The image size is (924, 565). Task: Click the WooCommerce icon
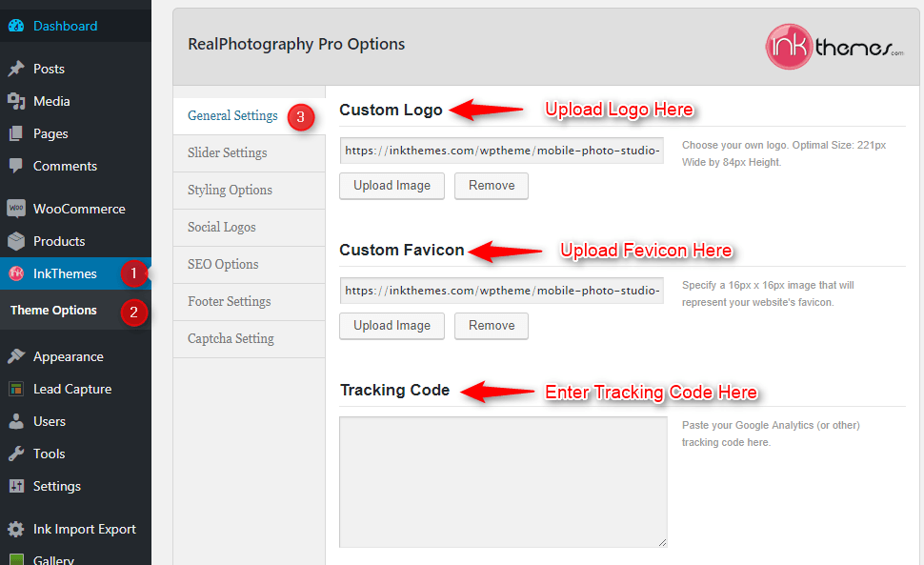tap(16, 209)
